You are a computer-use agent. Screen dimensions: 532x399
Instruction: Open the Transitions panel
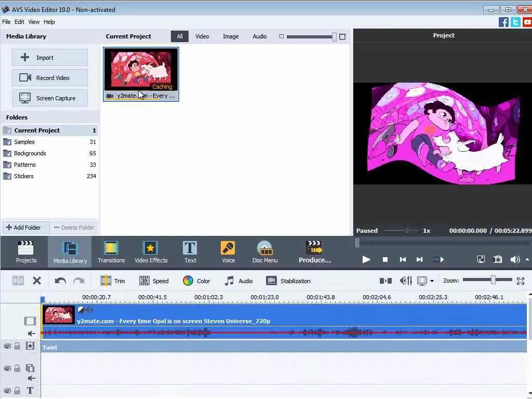[111, 252]
